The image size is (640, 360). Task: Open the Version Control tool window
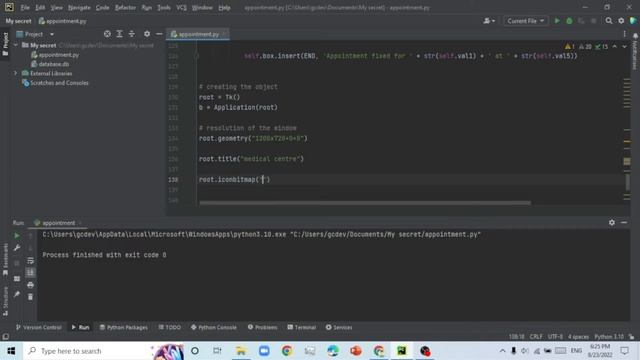[38, 327]
